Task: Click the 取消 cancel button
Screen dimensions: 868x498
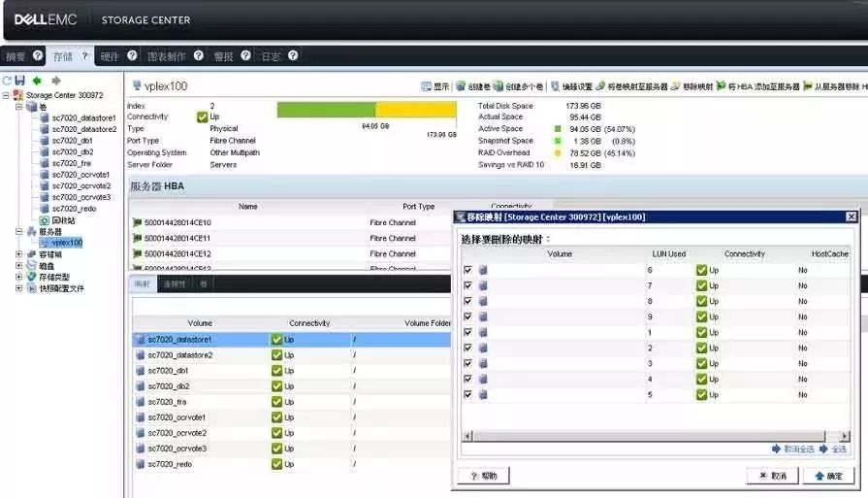Action: click(x=773, y=476)
